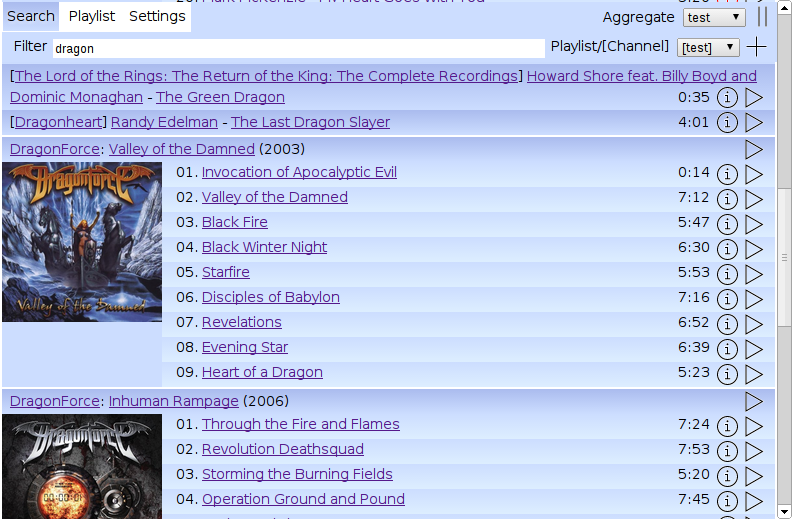Open info for Disciples of Babylon
792x519 pixels.
[727, 299]
